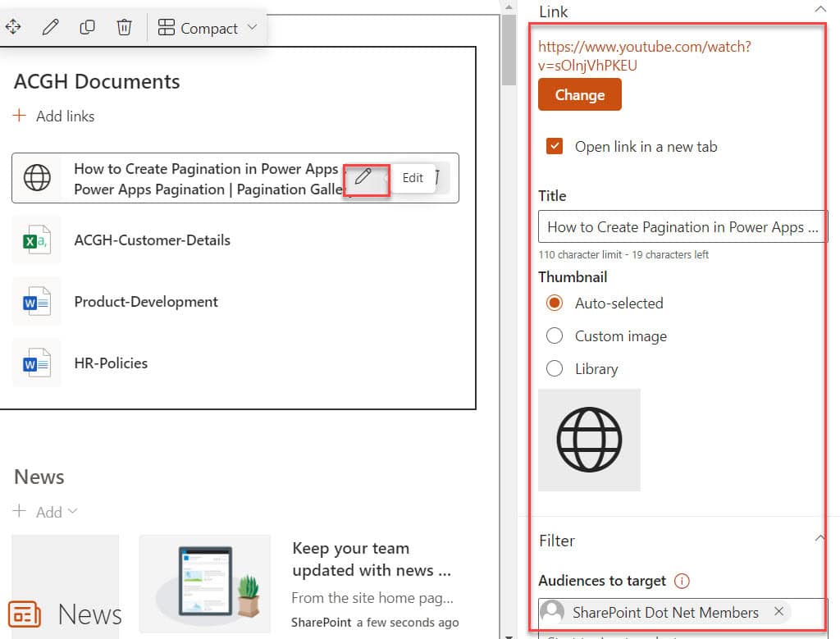This screenshot has height=639, width=840.
Task: Open the HR-Policies document
Action: pyautogui.click(x=111, y=363)
